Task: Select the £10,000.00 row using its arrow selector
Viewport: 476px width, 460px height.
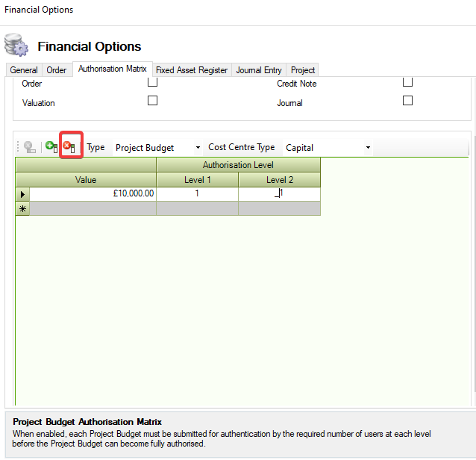Action: coord(22,193)
